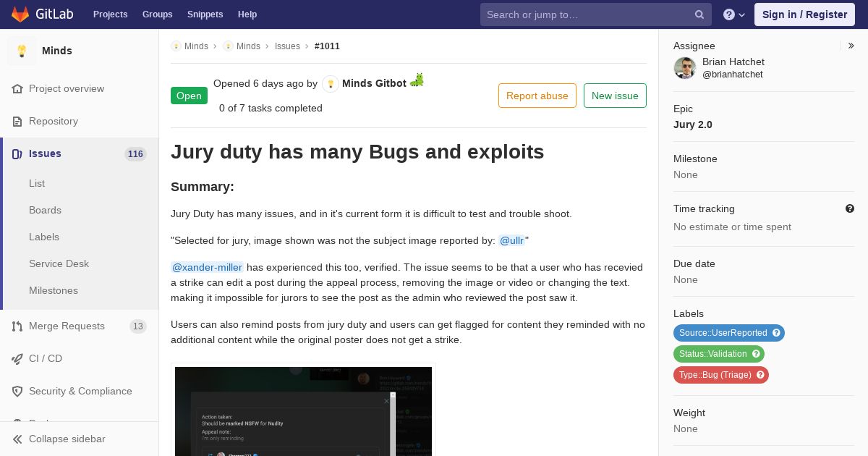Screen dimensions: 868x456
Task: Open Repository in the sidebar
Action: tap(80, 122)
